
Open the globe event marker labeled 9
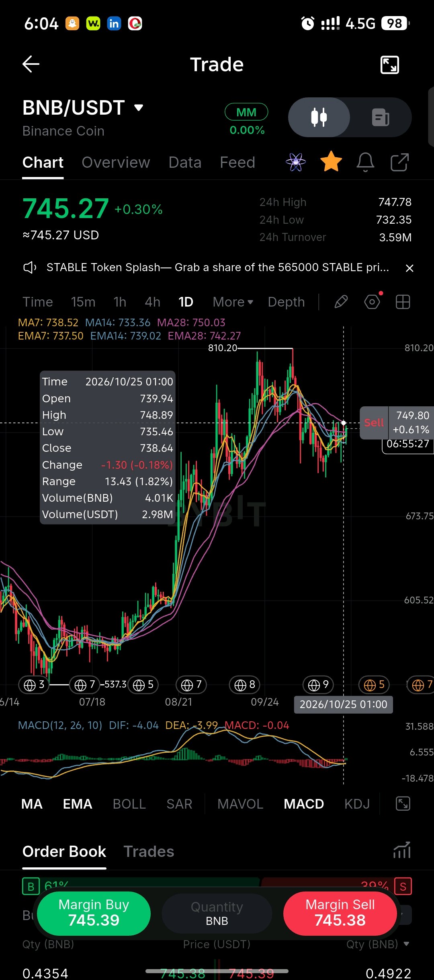[318, 685]
